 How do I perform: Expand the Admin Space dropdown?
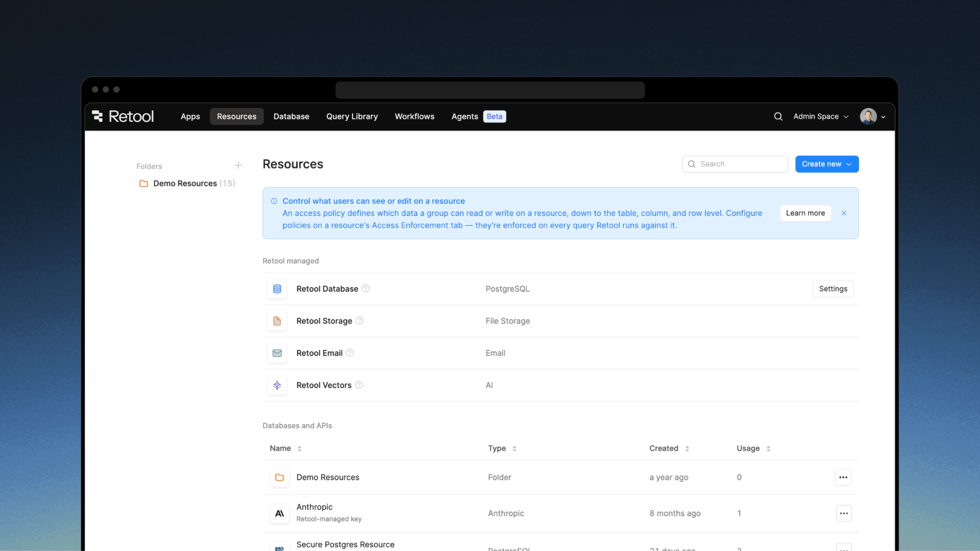[821, 116]
